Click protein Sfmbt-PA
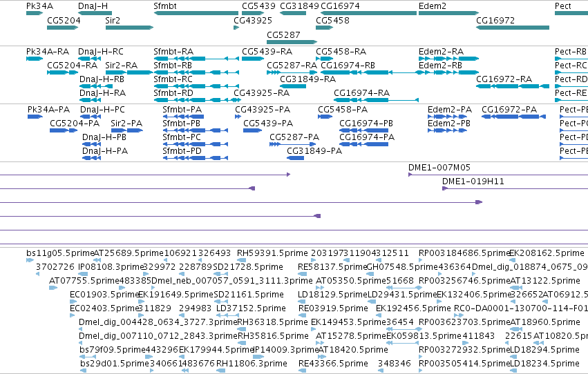The width and height of the screenshot is (588, 374). (183, 117)
